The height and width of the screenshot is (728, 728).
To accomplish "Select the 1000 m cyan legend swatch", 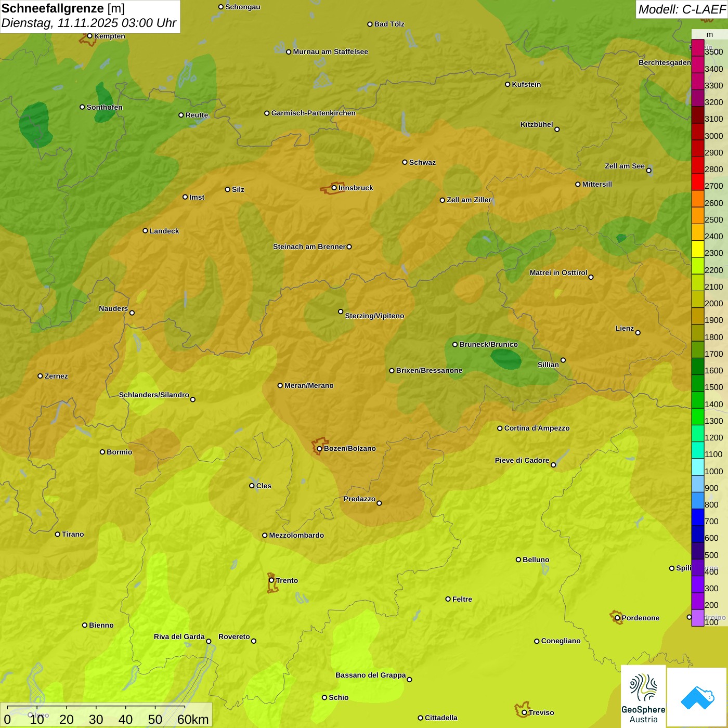I will (x=697, y=467).
